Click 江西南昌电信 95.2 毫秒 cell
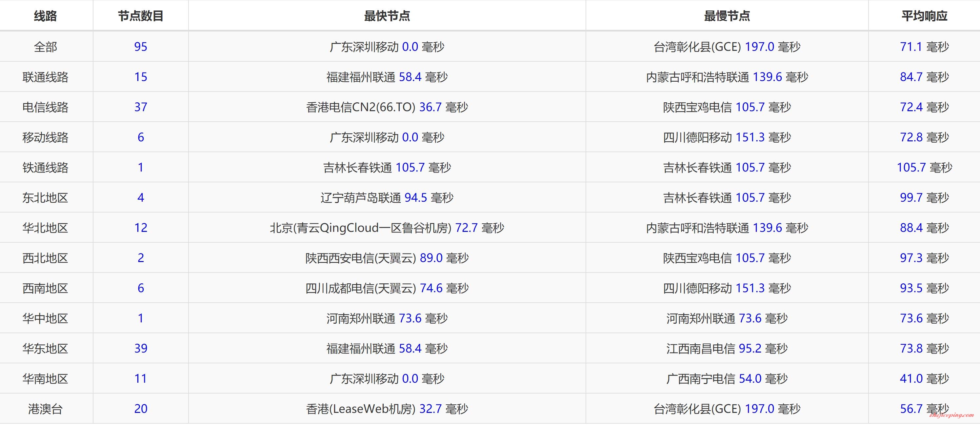This screenshot has height=426, width=980. 727,348
